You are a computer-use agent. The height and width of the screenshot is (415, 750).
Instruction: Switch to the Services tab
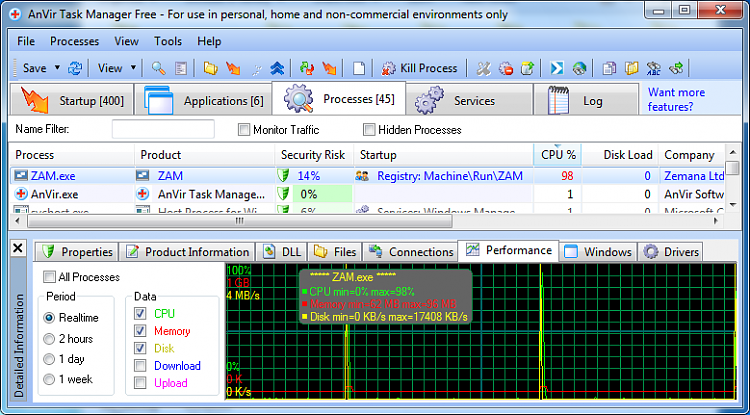[470, 100]
